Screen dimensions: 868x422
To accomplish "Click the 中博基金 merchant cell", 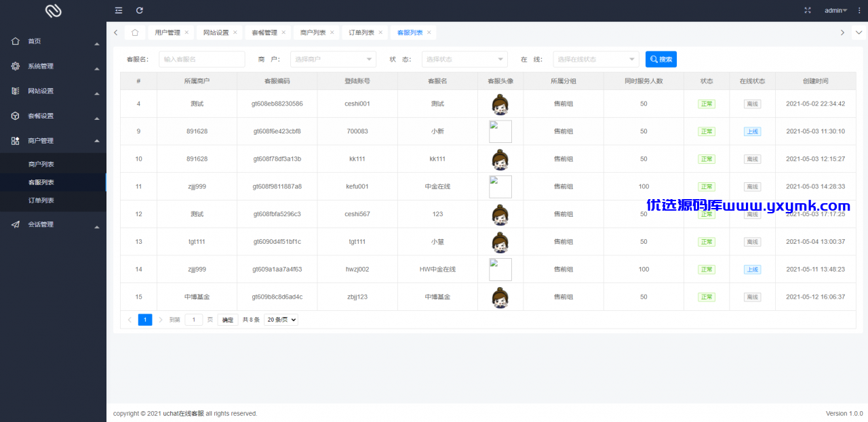I will tap(197, 297).
